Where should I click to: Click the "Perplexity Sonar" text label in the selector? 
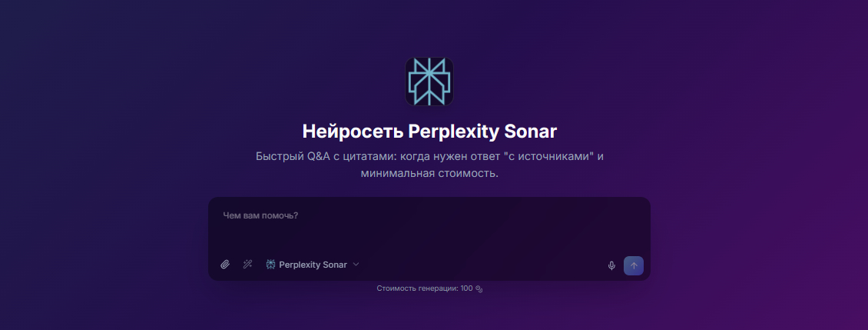tap(313, 265)
